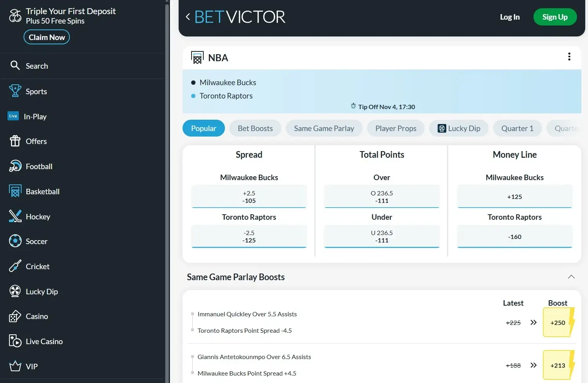
Task: Select Milwaukee Bucks +125 money line odds
Action: pyautogui.click(x=515, y=196)
